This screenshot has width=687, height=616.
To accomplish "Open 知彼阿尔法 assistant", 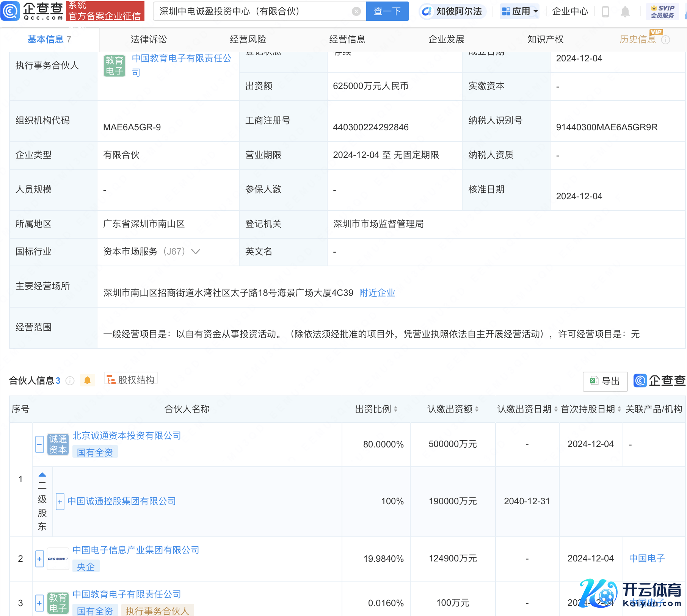I will click(x=452, y=11).
